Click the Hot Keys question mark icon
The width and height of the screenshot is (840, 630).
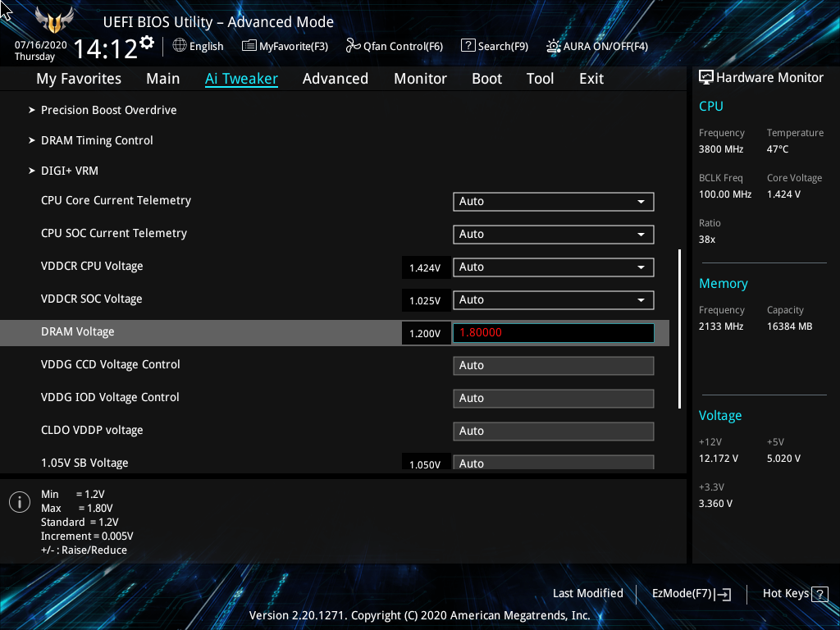(819, 594)
